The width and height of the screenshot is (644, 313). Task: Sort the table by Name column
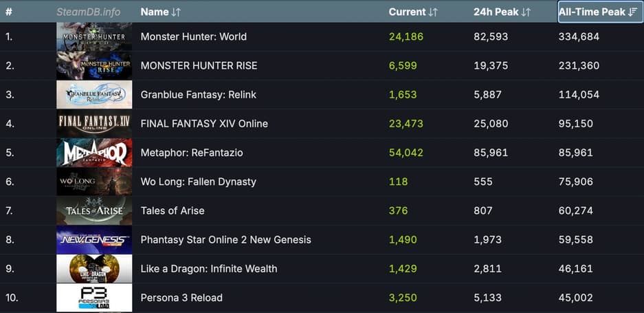point(161,12)
